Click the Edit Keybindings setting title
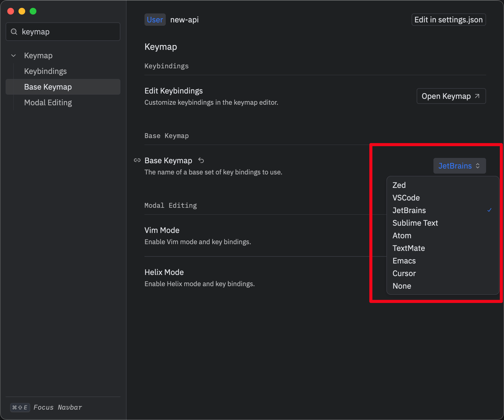 [174, 91]
